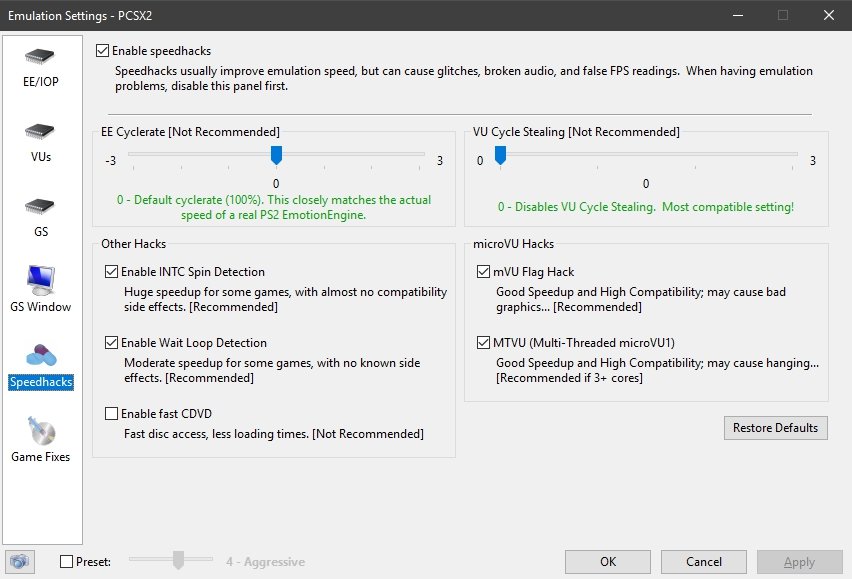Click Cancel to discard changes
Image resolution: width=852 pixels, height=579 pixels.
[704, 562]
